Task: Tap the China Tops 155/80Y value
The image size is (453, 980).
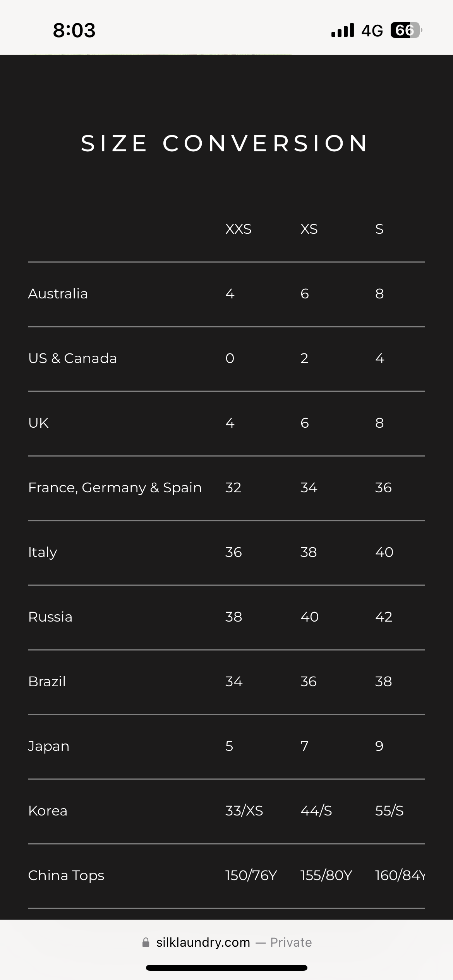Action: (x=326, y=875)
